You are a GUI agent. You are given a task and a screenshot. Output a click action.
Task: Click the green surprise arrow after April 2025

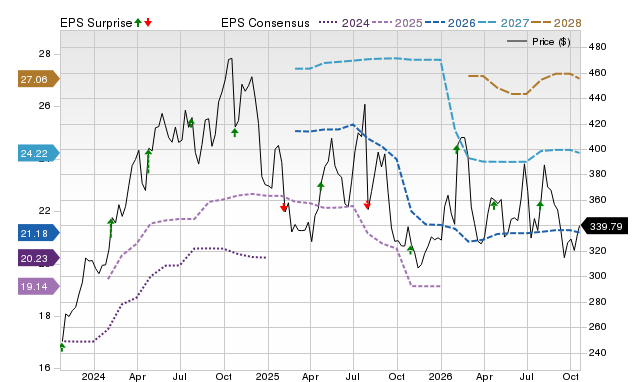[x=321, y=186]
